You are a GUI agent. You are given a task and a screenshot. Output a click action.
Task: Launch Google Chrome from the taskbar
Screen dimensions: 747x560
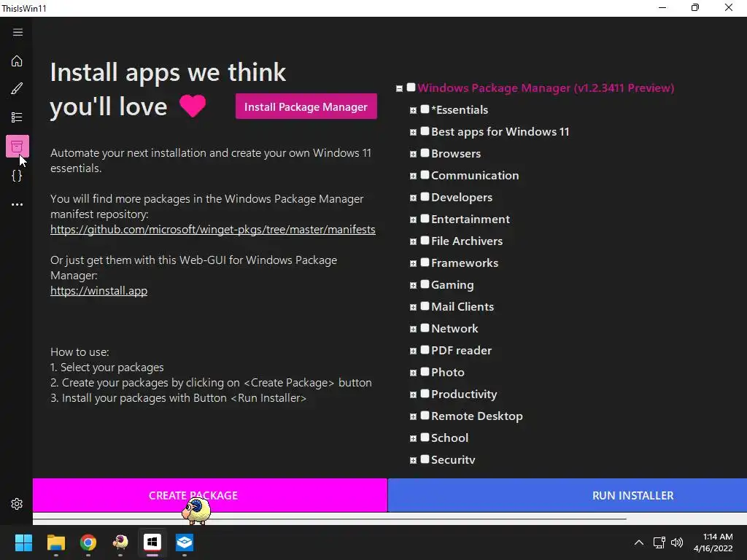tap(88, 542)
